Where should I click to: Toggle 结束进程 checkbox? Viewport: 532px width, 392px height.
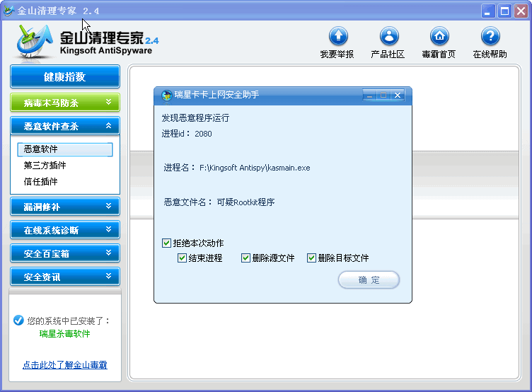[182, 258]
